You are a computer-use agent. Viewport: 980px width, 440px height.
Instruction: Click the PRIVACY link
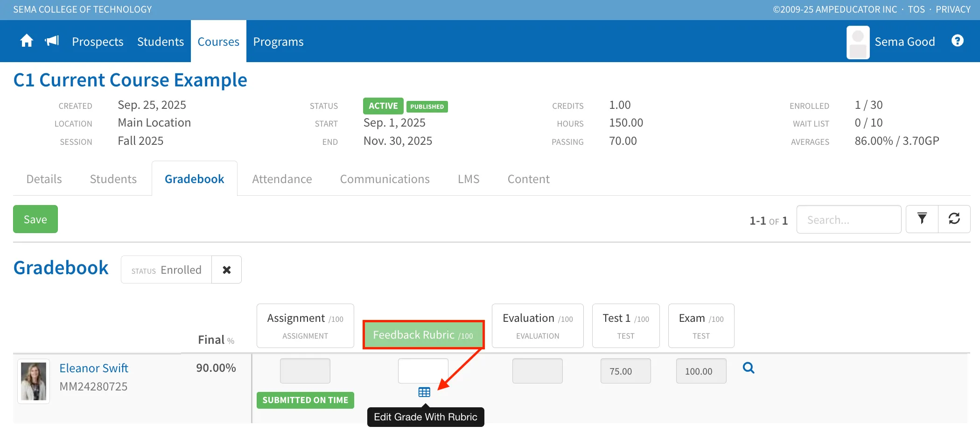953,9
